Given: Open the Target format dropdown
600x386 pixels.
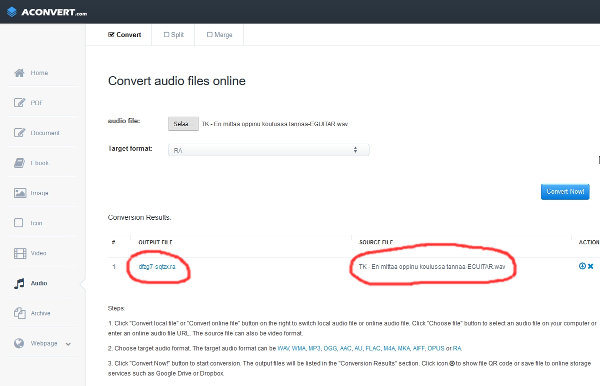Looking at the screenshot, I should pos(269,150).
